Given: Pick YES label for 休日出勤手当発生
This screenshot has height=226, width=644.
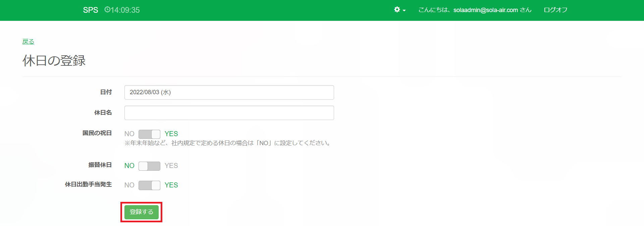Looking at the screenshot, I should pos(171,185).
